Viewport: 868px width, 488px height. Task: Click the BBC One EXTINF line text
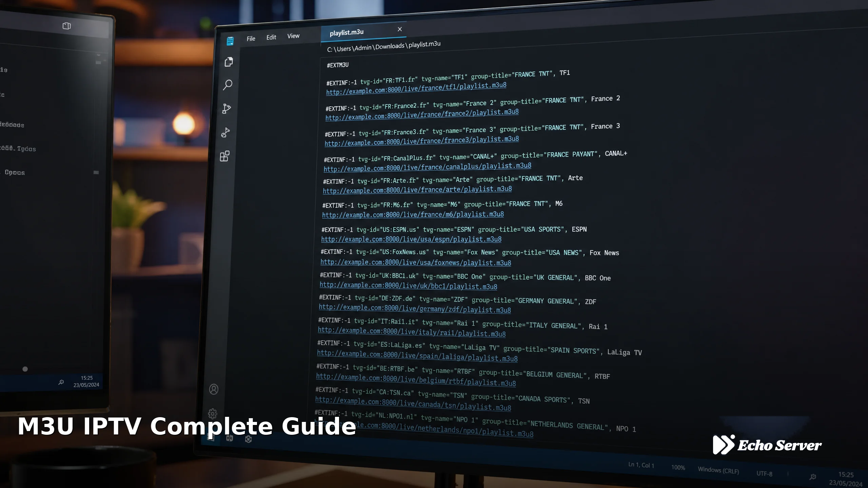465,277
